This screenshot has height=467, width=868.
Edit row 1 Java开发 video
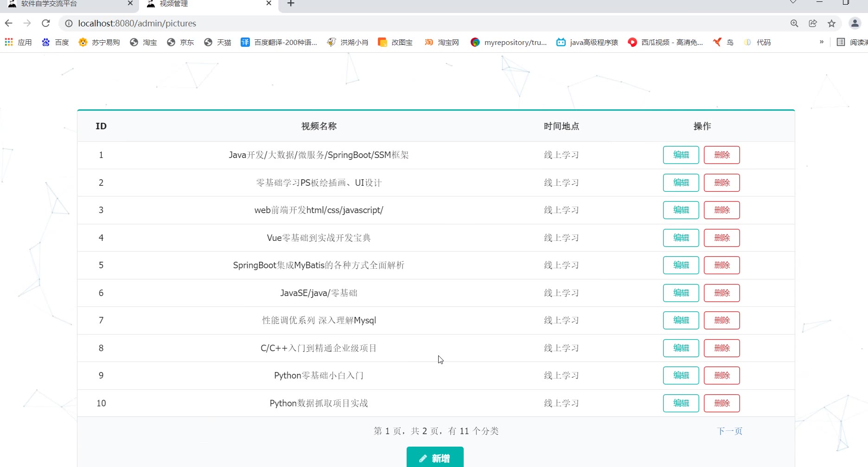pos(681,155)
